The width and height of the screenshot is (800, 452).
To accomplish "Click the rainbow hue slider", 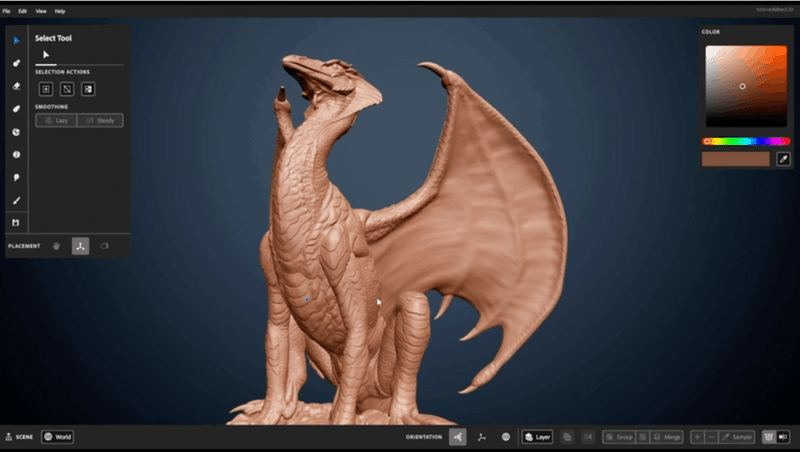I will click(746, 141).
